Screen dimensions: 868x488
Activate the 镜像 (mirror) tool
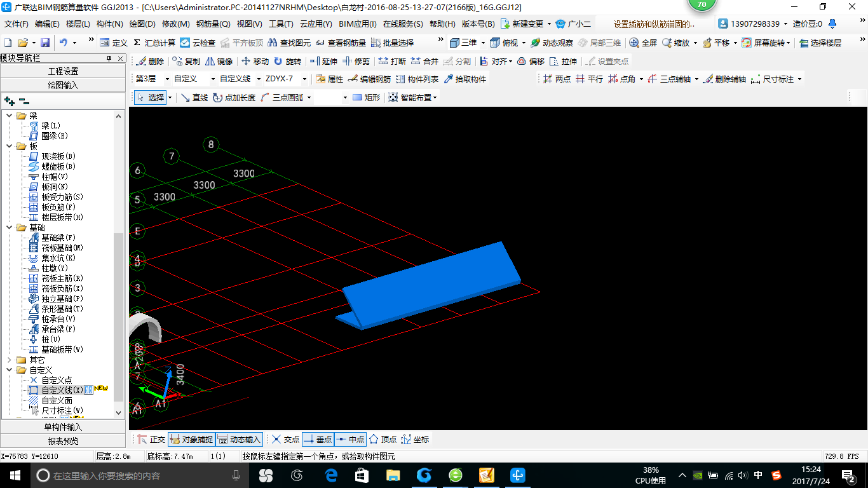tap(219, 62)
